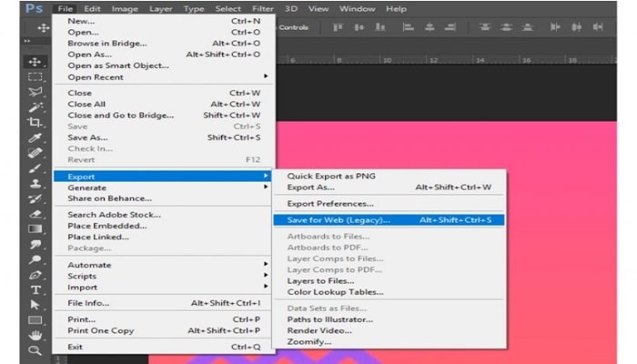
Task: Select the Hand tool
Action: pyautogui.click(x=35, y=336)
